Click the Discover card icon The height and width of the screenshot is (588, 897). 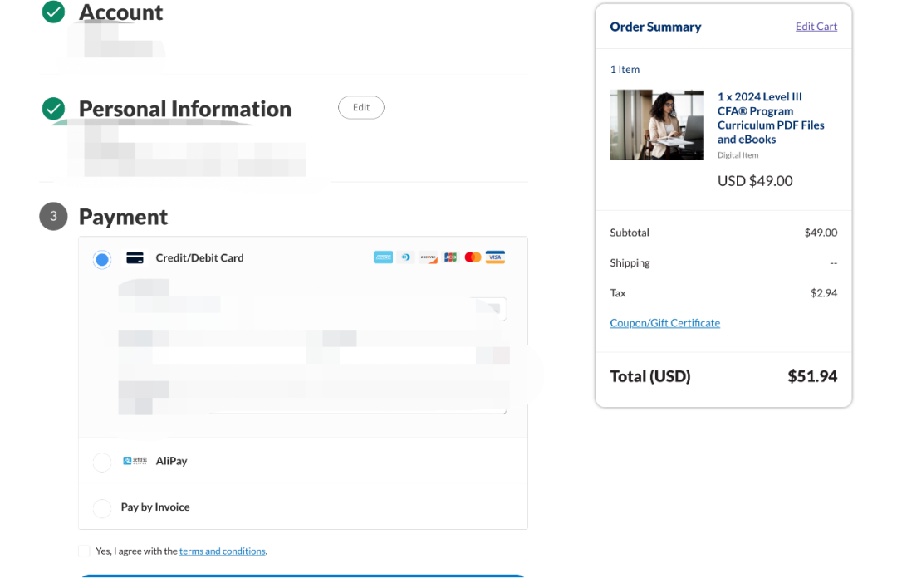click(428, 257)
